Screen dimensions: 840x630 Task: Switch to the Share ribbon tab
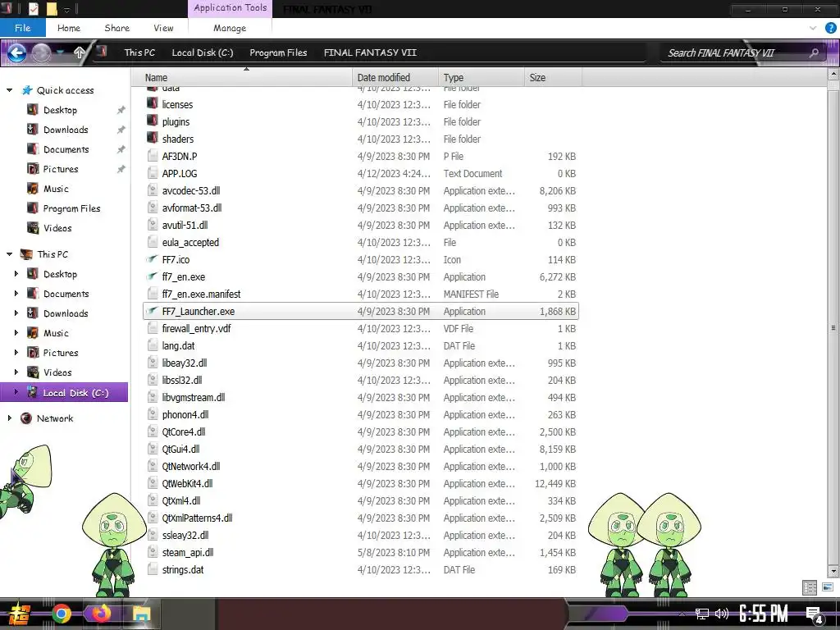click(116, 28)
